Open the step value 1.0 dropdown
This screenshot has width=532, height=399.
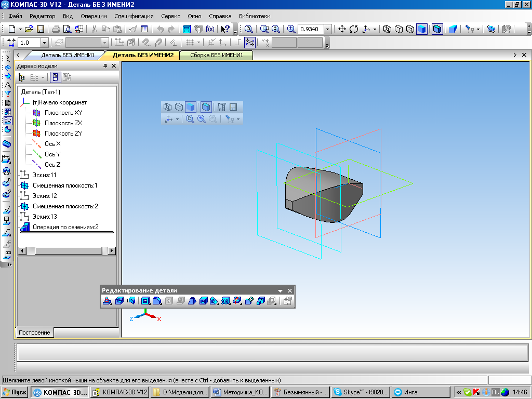[x=44, y=43]
